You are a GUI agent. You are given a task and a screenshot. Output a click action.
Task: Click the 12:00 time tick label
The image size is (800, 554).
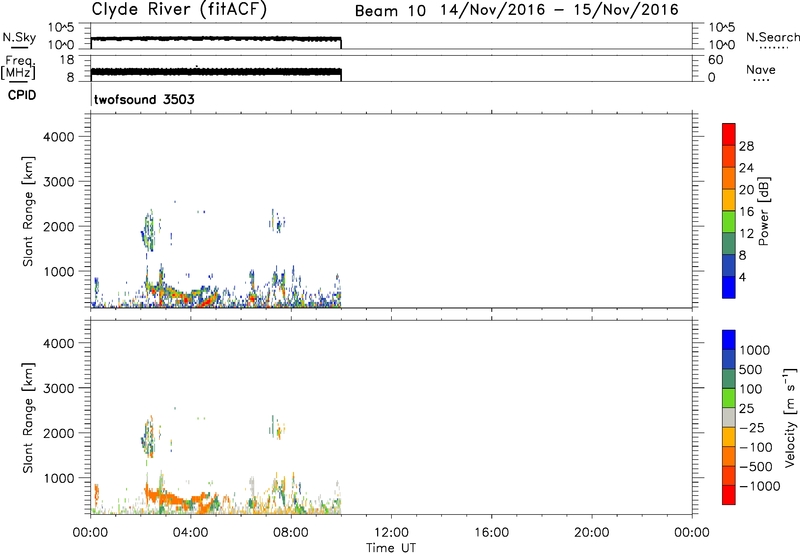point(391,533)
